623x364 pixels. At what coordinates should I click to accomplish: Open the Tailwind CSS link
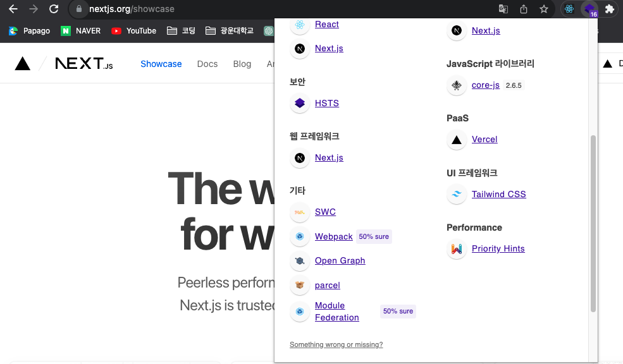[x=498, y=194]
